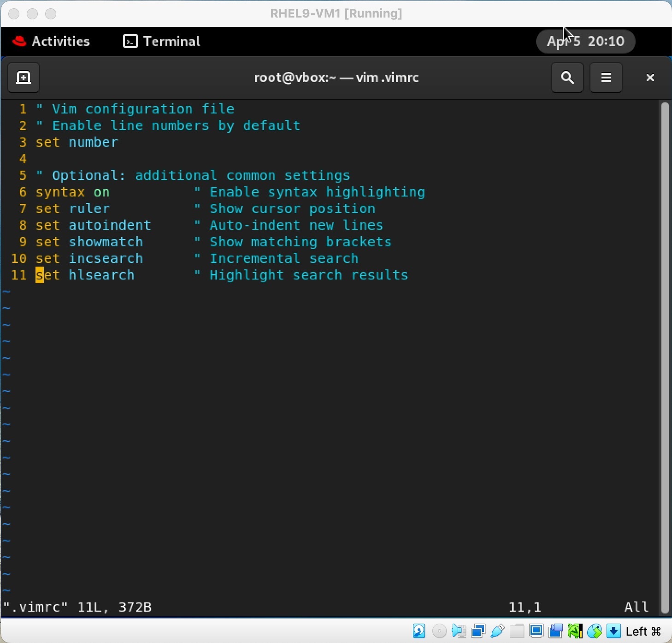Click the status text ".vimrc" 11L, 372B
Image resolution: width=672 pixels, height=643 pixels.
(x=77, y=607)
